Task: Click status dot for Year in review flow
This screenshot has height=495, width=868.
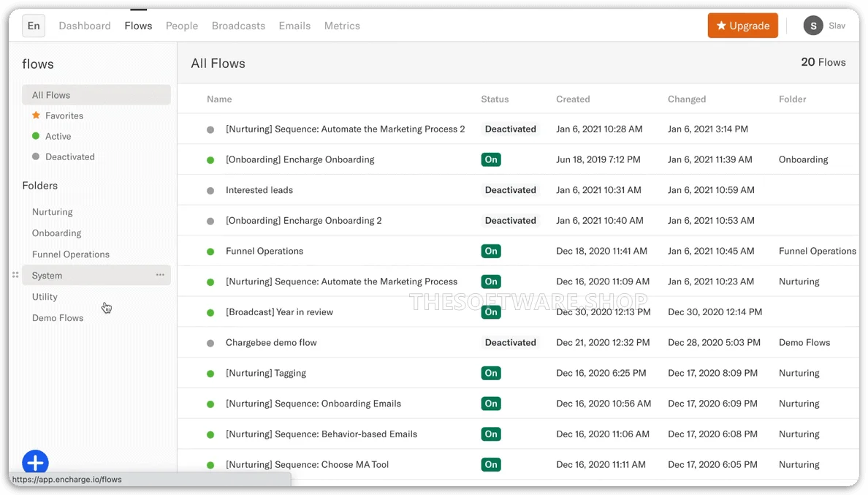Action: [210, 312]
